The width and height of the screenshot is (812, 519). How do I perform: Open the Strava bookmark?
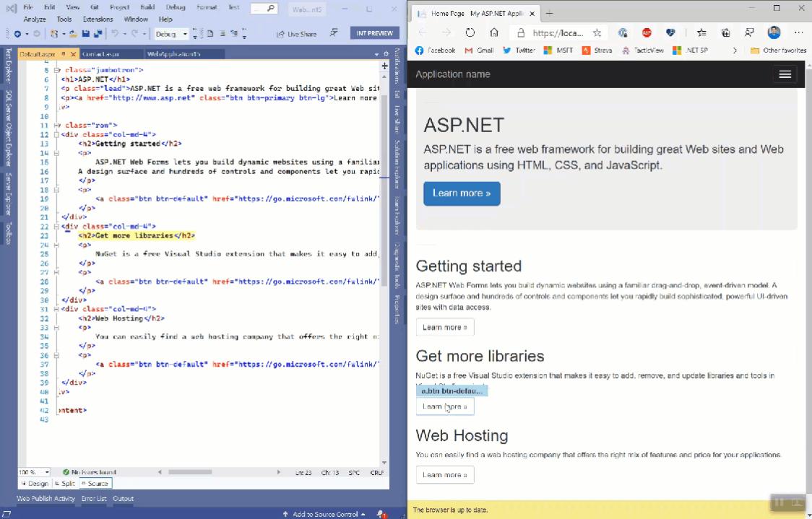(x=597, y=51)
